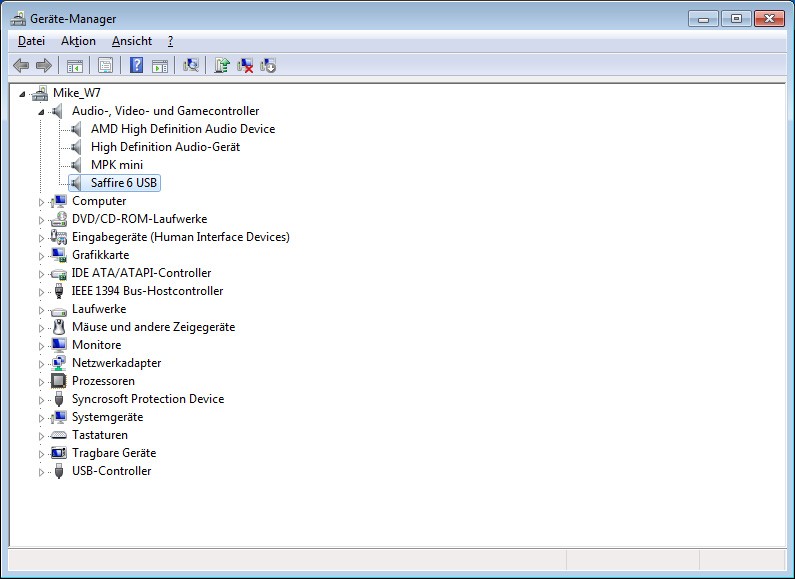Viewport: 795px width, 579px height.
Task: Select the USB-Controller label
Action: click(x=112, y=471)
